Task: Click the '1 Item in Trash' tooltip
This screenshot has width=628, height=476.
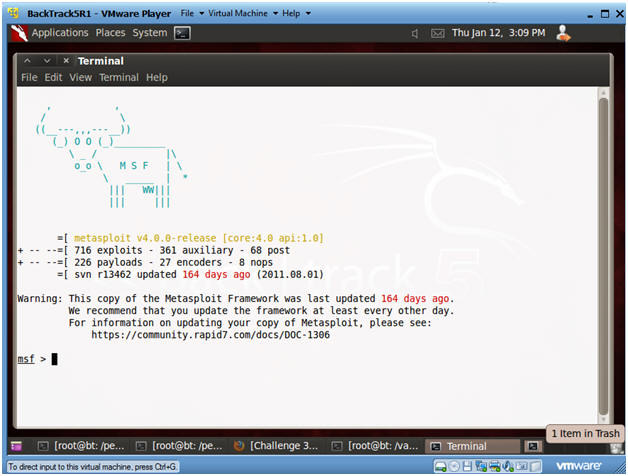Action: tap(586, 434)
